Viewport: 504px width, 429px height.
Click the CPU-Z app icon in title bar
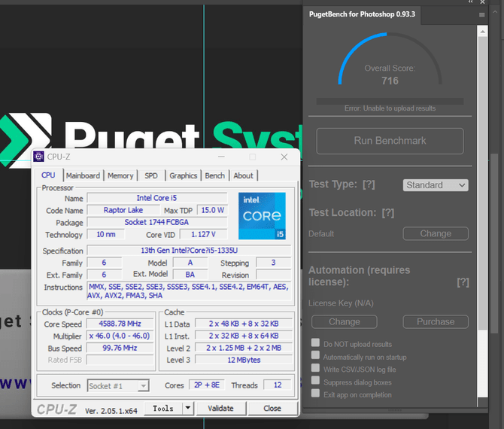[x=38, y=157]
